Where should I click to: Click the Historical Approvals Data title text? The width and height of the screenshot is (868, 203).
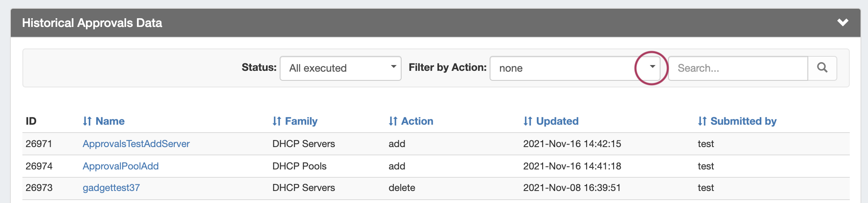pyautogui.click(x=92, y=23)
